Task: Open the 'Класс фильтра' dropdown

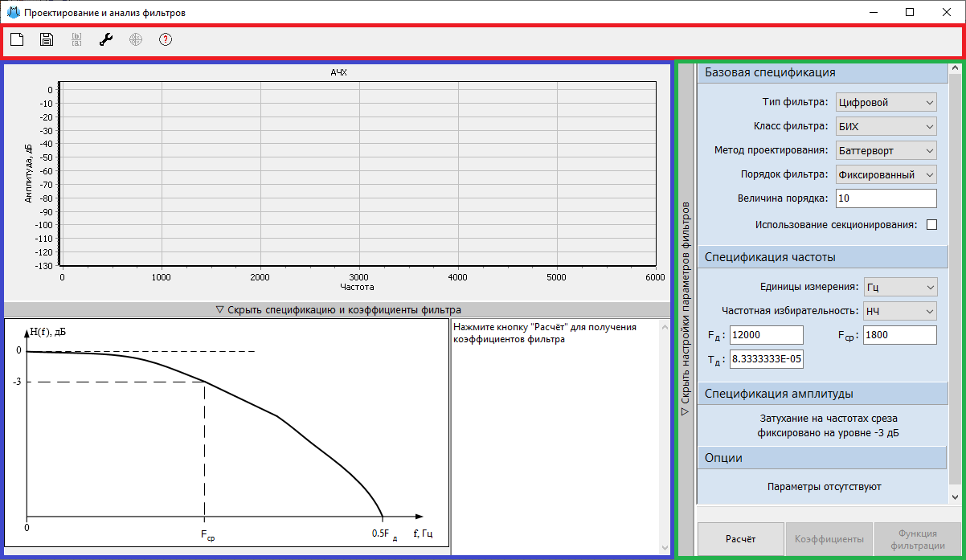Action: 886,126
